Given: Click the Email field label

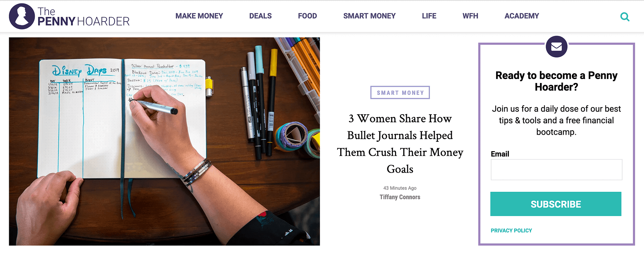Looking at the screenshot, I should coord(500,154).
